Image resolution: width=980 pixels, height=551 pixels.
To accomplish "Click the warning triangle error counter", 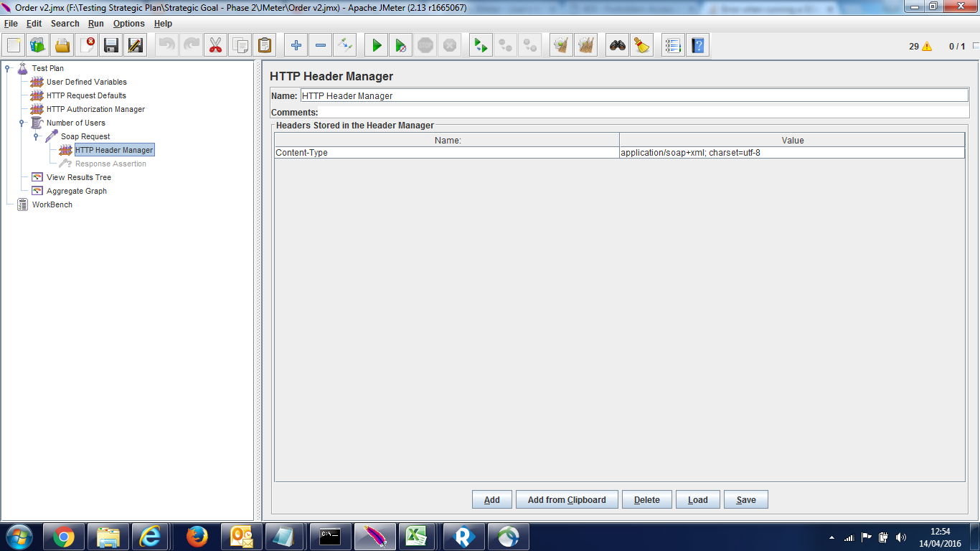I will 927,46.
